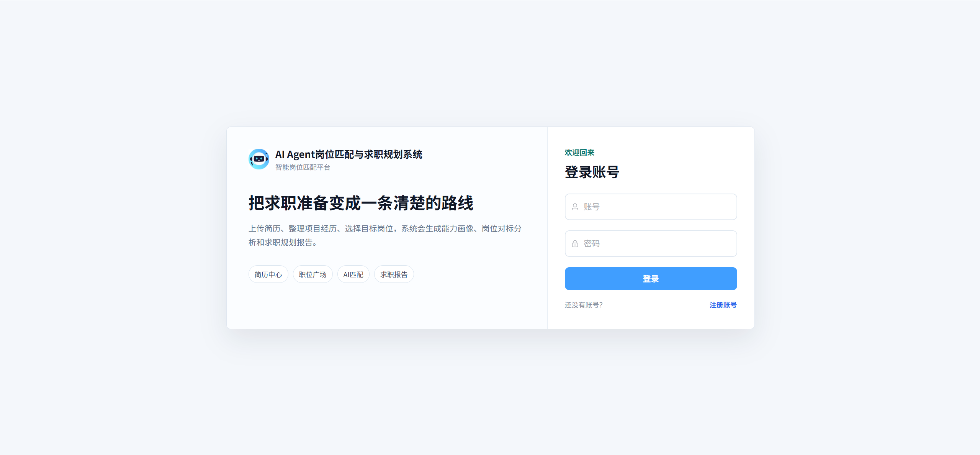
Task: Select the AI匹配 tag
Action: pyautogui.click(x=353, y=274)
